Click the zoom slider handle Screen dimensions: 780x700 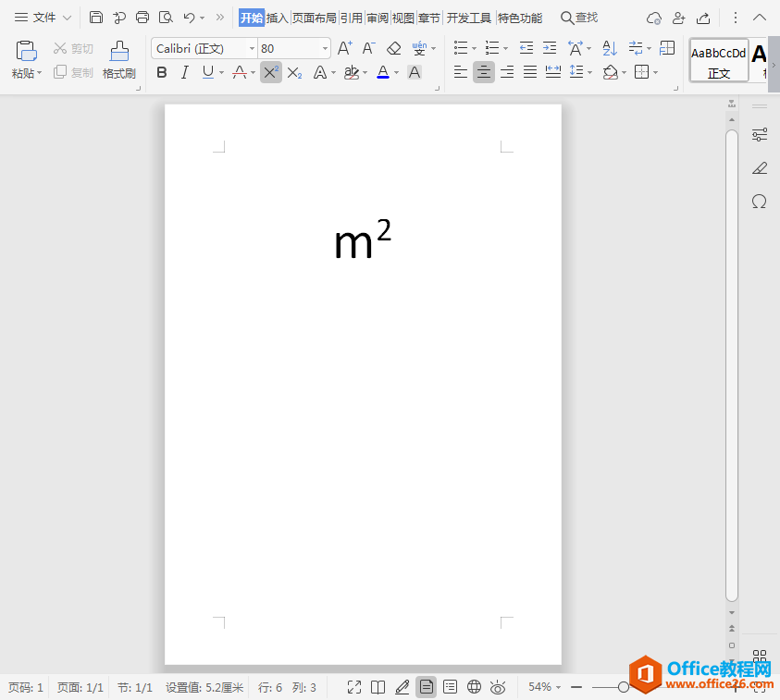coord(624,687)
